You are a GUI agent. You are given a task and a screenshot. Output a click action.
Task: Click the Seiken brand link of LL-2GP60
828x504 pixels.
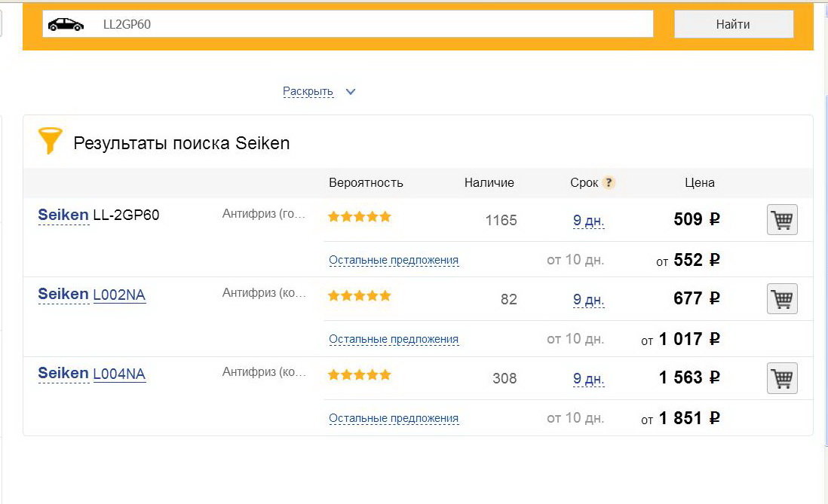point(63,215)
